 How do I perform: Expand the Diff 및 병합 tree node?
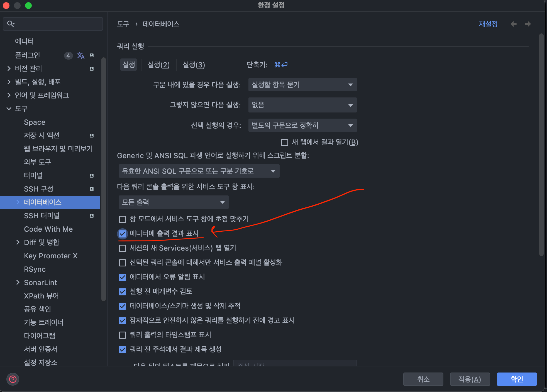18,242
